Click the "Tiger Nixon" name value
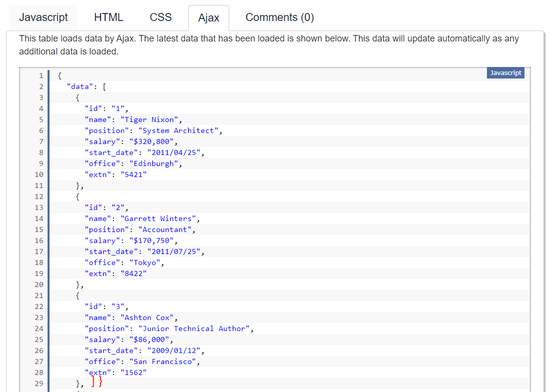This screenshot has height=392, width=551. [151, 119]
